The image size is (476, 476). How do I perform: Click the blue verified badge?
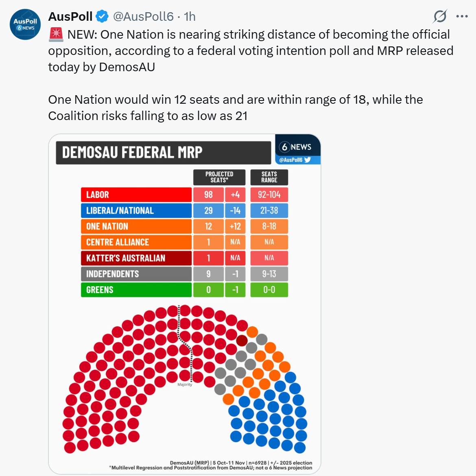[102, 17]
